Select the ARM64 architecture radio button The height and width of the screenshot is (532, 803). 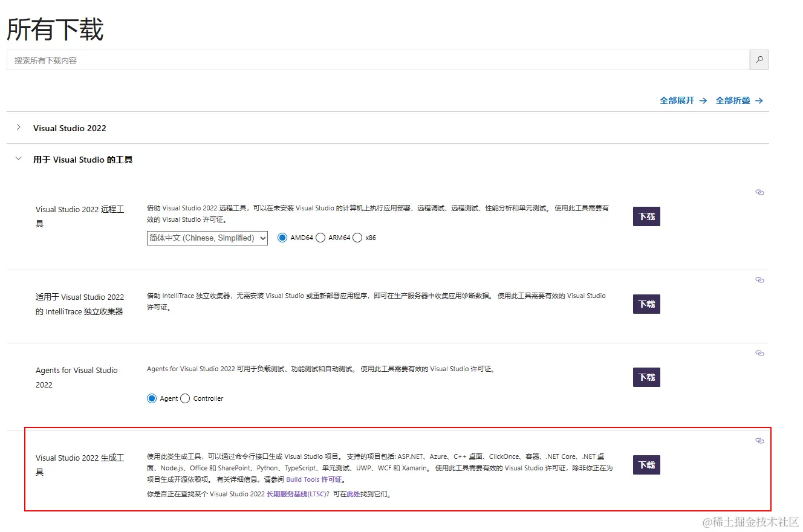point(320,238)
